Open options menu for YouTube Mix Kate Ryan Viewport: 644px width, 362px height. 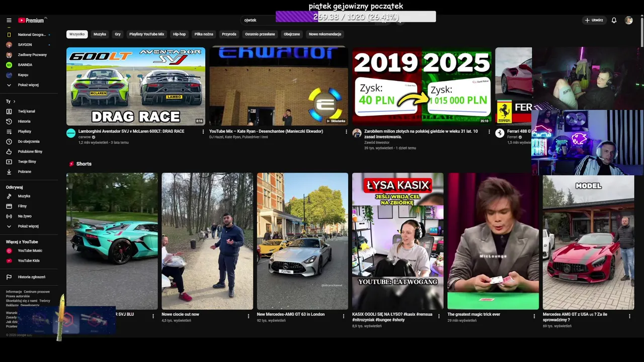point(346,132)
